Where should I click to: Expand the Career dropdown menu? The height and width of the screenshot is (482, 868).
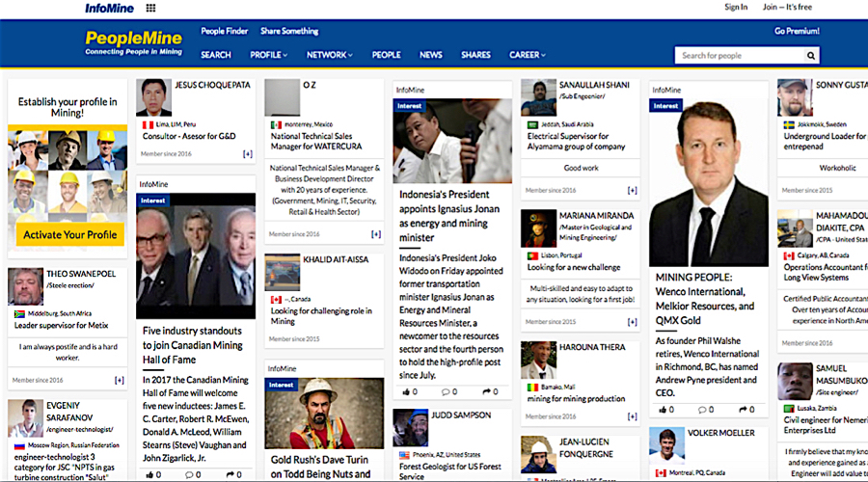[527, 55]
